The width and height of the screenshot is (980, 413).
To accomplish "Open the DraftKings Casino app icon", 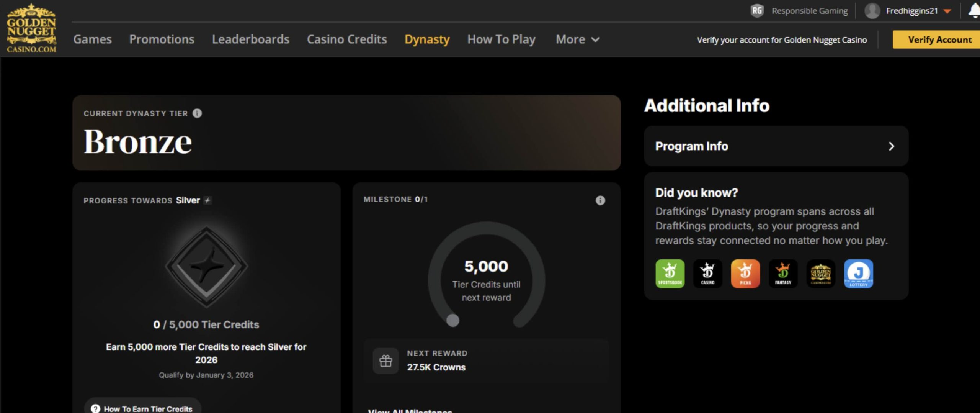I will click(707, 274).
